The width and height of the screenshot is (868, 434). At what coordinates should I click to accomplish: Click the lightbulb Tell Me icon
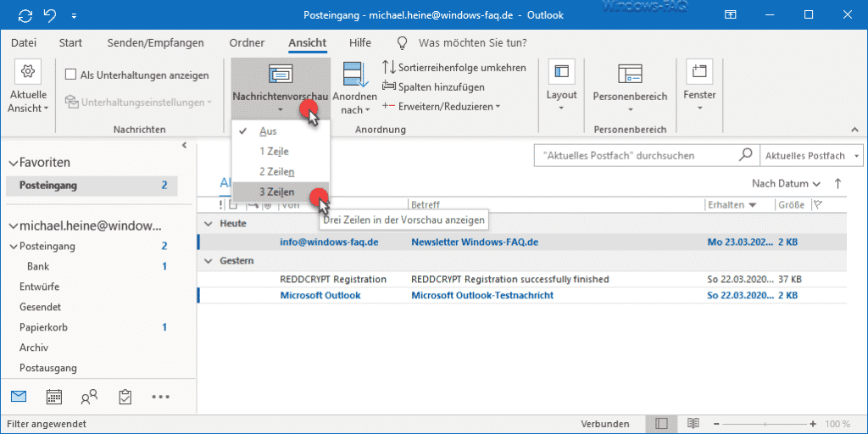pos(403,42)
